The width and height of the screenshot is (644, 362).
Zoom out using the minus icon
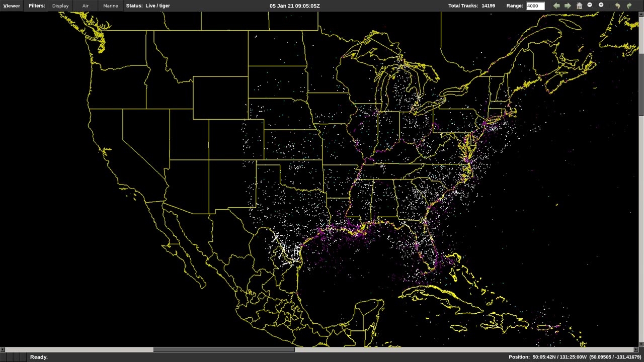pos(590,6)
